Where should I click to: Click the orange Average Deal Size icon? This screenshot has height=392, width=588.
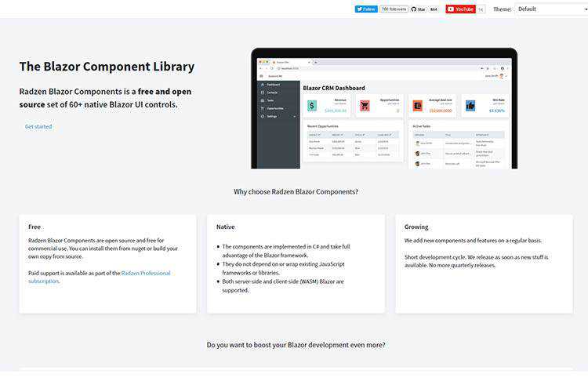418,106
